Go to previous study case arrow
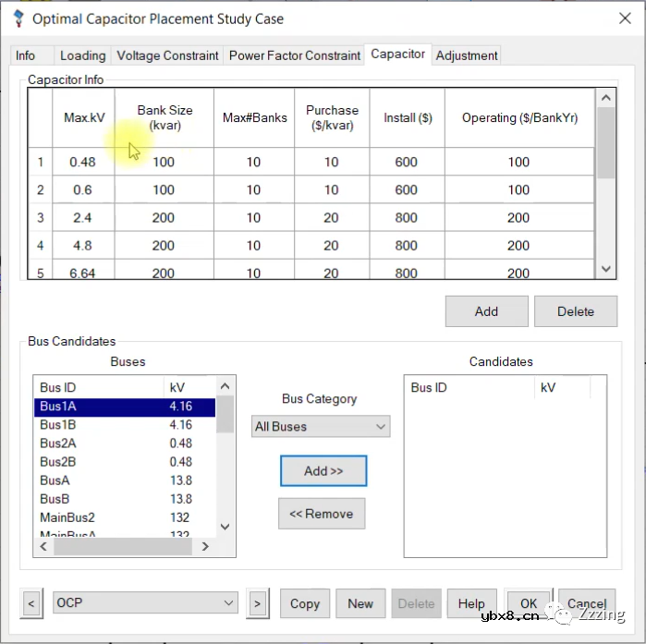646x644 pixels. coord(31,603)
